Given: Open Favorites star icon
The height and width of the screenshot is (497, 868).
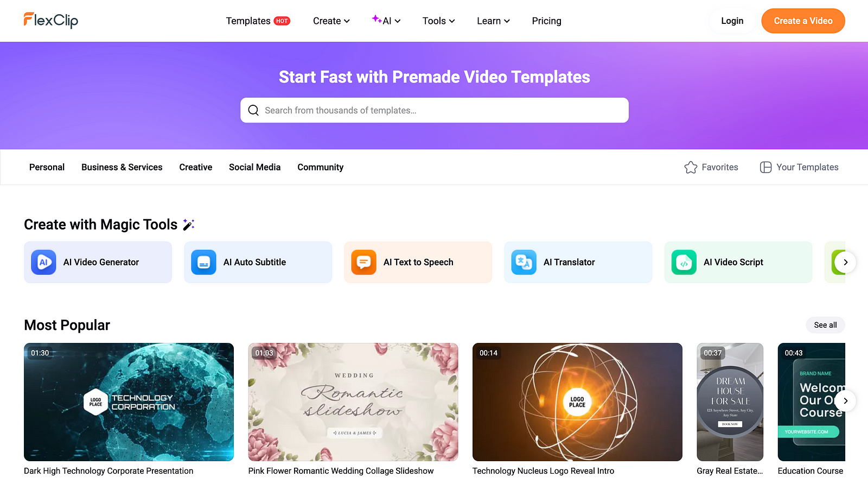Looking at the screenshot, I should pos(691,167).
